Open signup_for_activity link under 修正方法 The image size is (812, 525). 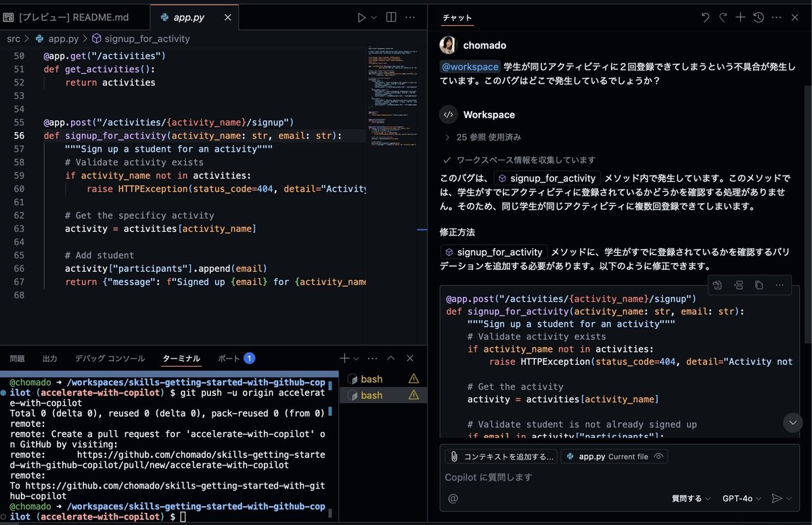point(493,252)
